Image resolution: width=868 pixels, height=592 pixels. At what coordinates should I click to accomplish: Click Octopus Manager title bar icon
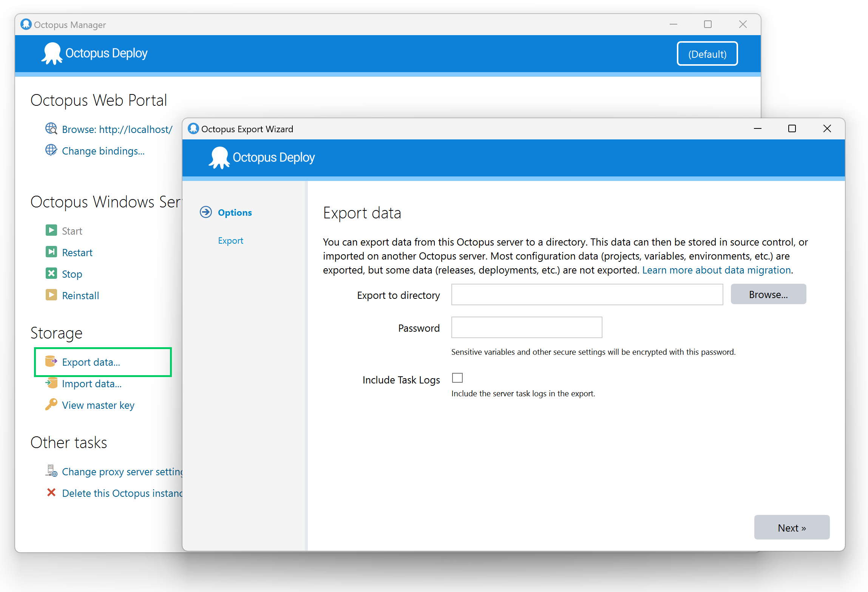pyautogui.click(x=26, y=24)
